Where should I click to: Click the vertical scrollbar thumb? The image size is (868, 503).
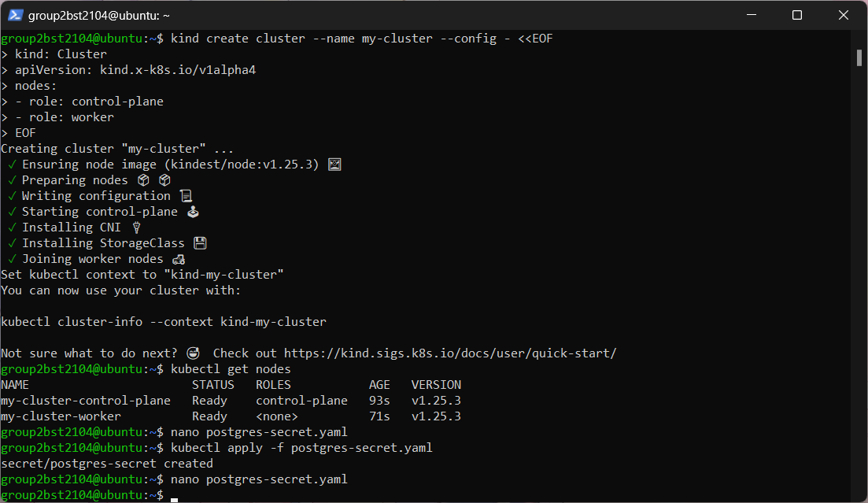click(859, 58)
